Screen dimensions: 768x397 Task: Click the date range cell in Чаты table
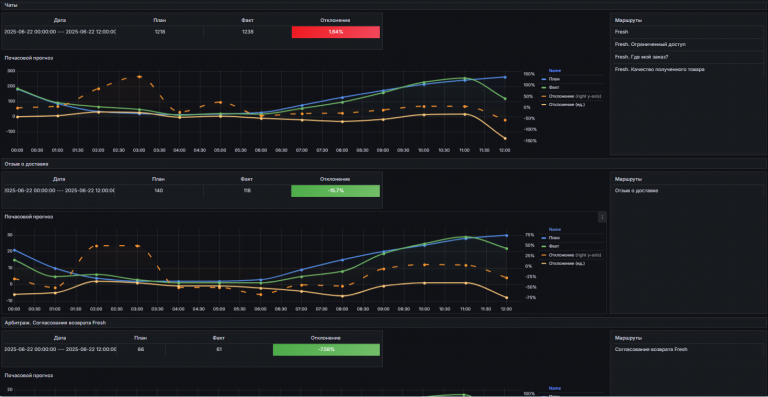point(60,32)
